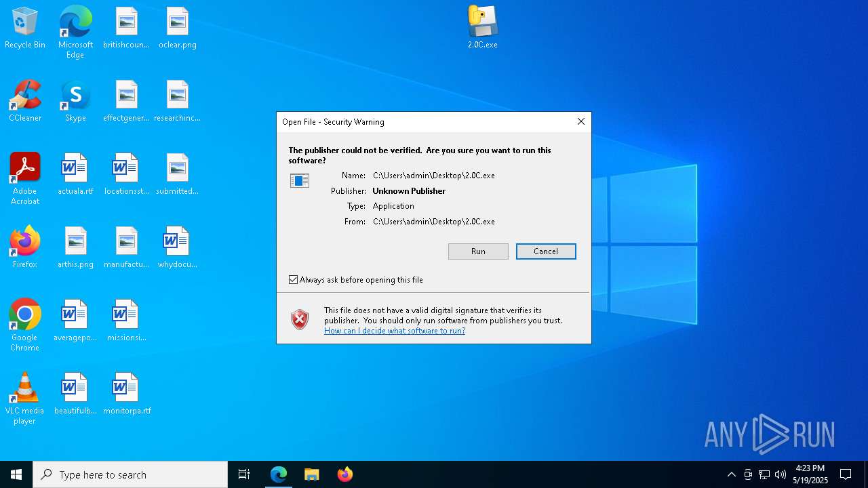Click the Type value Application
This screenshot has height=488, width=868.
point(393,206)
